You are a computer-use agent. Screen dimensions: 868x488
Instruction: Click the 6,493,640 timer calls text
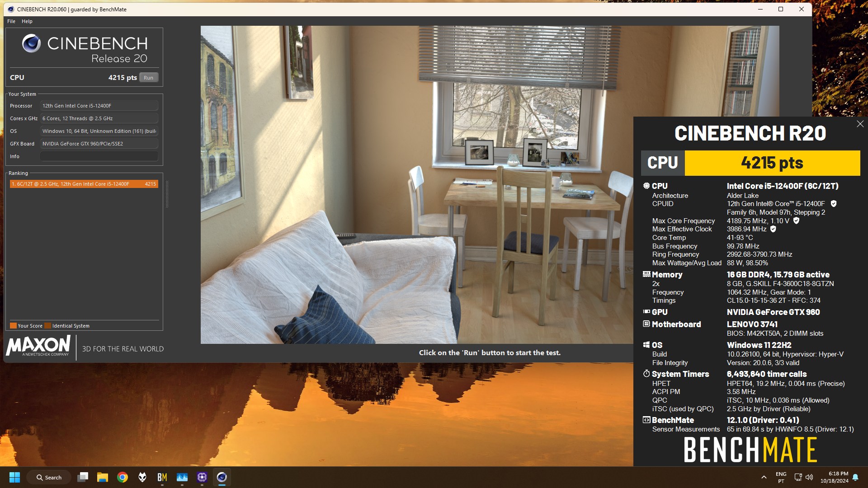click(766, 374)
